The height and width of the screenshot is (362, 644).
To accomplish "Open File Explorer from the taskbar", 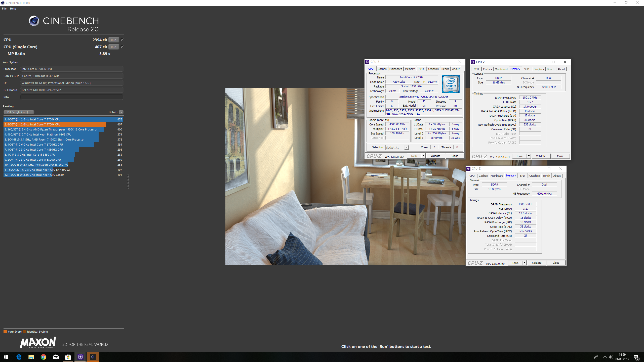I will point(31,357).
